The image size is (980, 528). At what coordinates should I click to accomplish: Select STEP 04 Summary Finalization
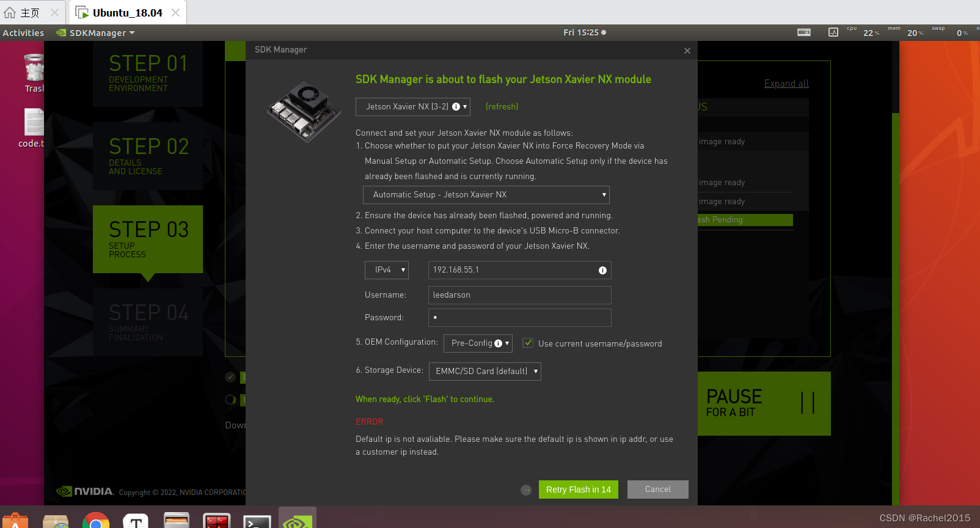(148, 322)
